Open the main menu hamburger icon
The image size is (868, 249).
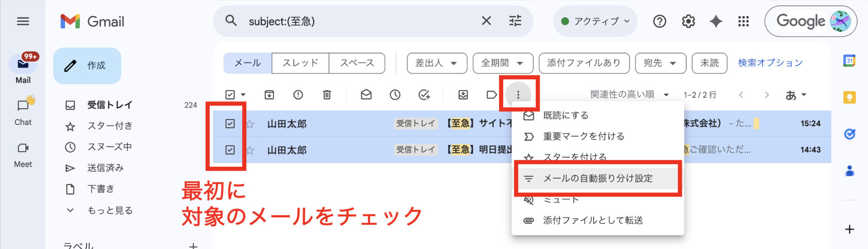point(23,21)
